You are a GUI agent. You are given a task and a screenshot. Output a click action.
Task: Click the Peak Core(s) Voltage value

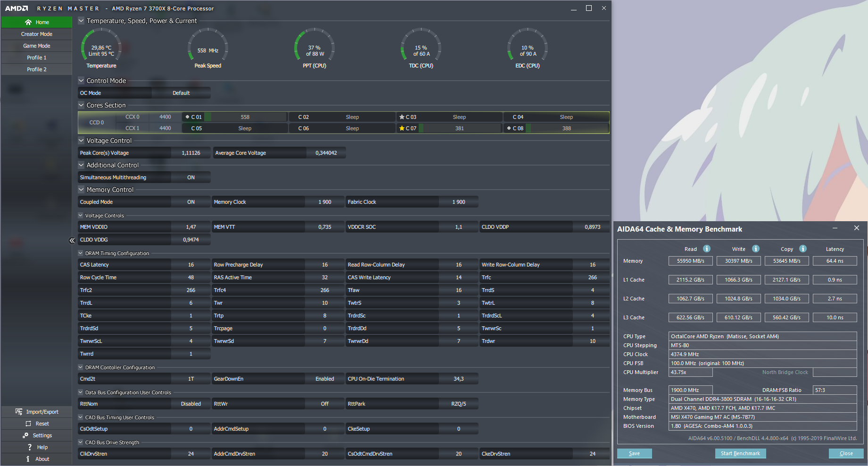pos(191,153)
